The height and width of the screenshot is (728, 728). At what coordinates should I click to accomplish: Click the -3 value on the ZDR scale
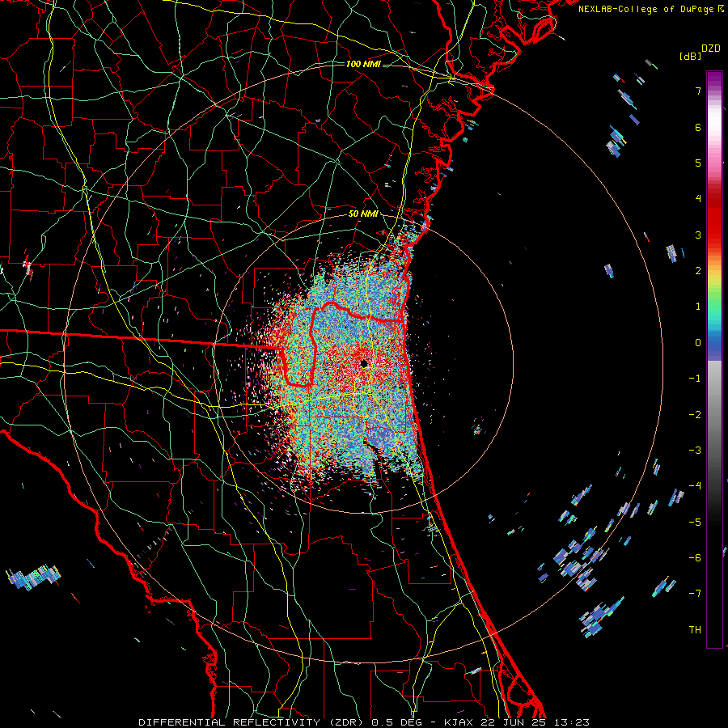695,451
